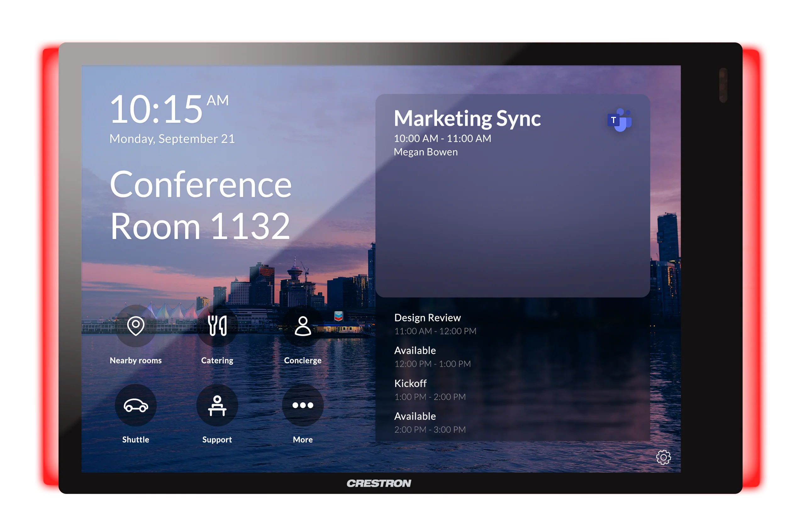This screenshot has width=796, height=532.
Task: Open the Support desk icon
Action: pos(217,405)
